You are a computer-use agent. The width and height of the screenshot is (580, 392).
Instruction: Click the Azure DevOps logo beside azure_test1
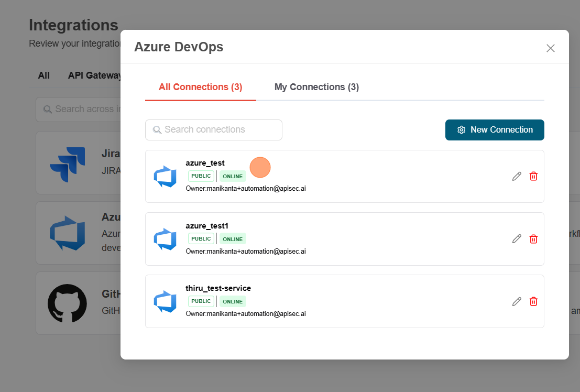165,239
